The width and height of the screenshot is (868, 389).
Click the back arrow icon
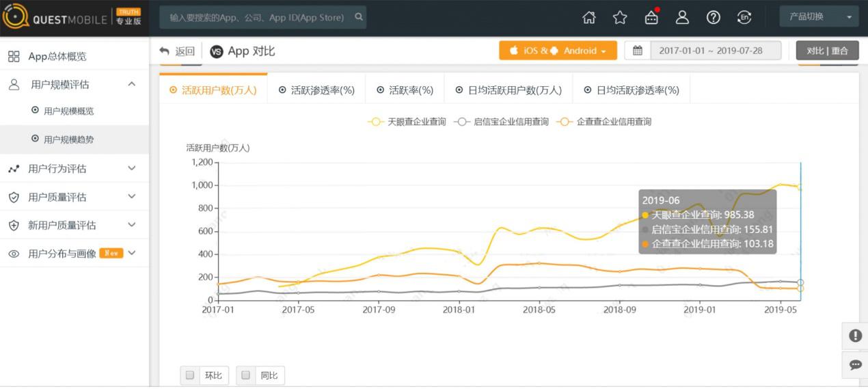pyautogui.click(x=164, y=51)
